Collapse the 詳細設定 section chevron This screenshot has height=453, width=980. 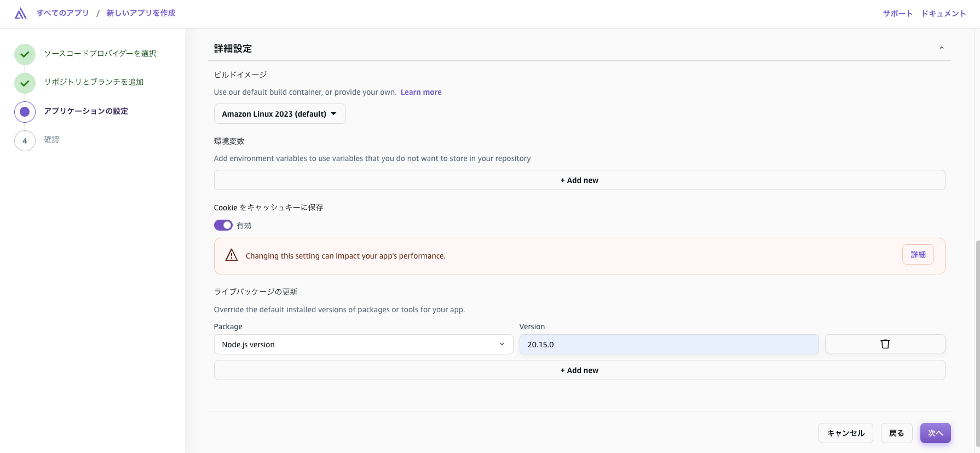click(x=941, y=48)
